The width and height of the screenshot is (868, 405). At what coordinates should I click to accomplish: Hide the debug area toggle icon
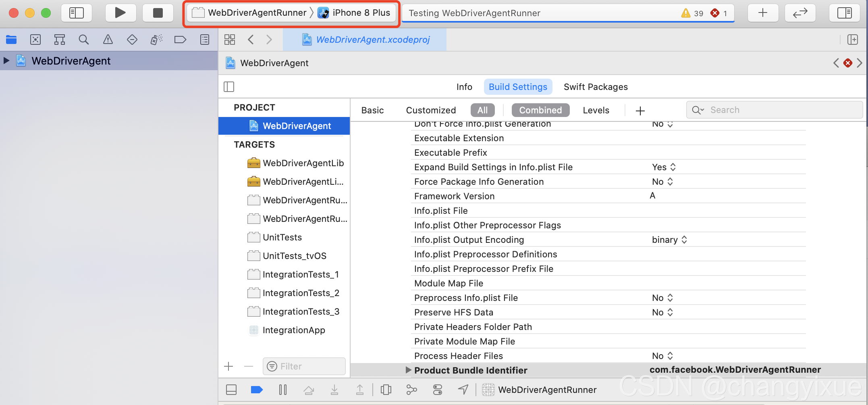point(231,390)
